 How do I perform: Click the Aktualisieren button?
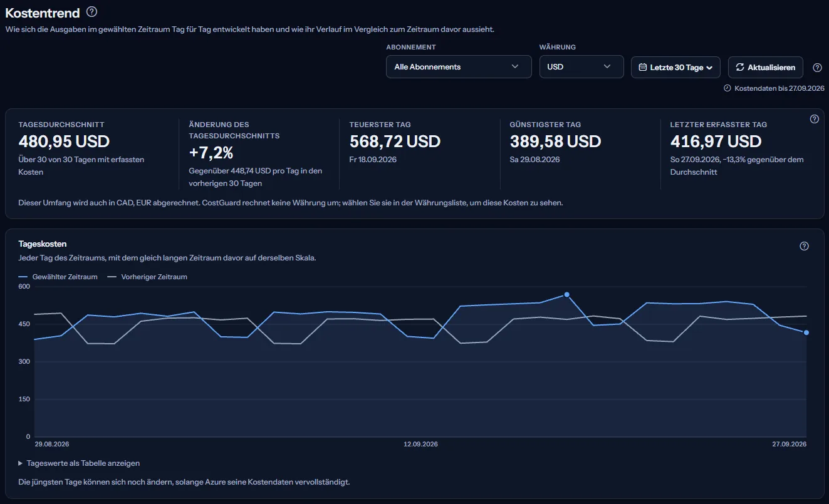(765, 68)
